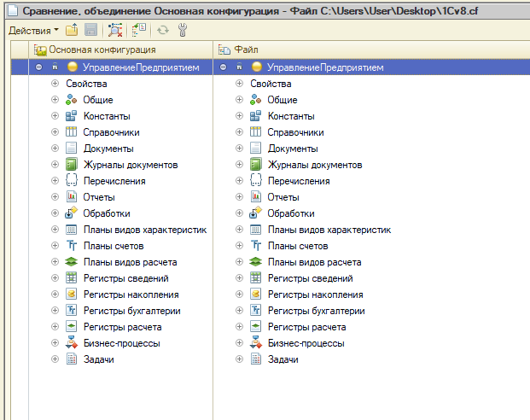This screenshot has height=420, width=530.
Task: Click Журналы документов icon in left tree
Action: (x=72, y=165)
